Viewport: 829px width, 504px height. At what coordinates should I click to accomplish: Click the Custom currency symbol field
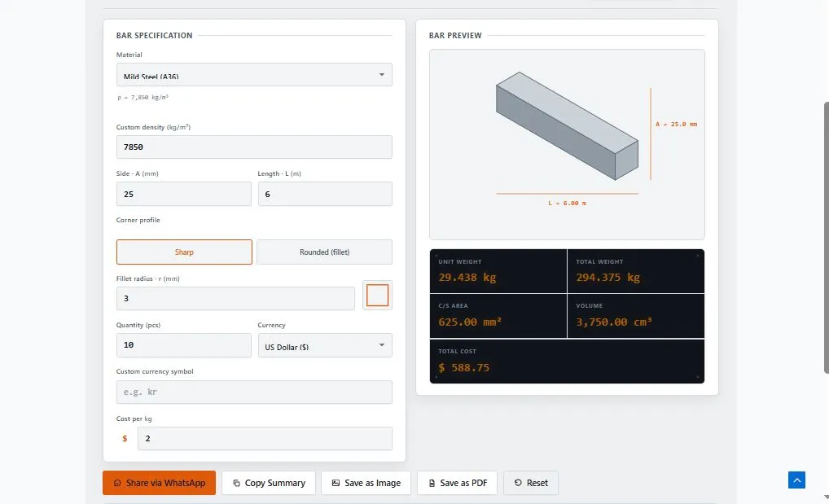coord(254,392)
